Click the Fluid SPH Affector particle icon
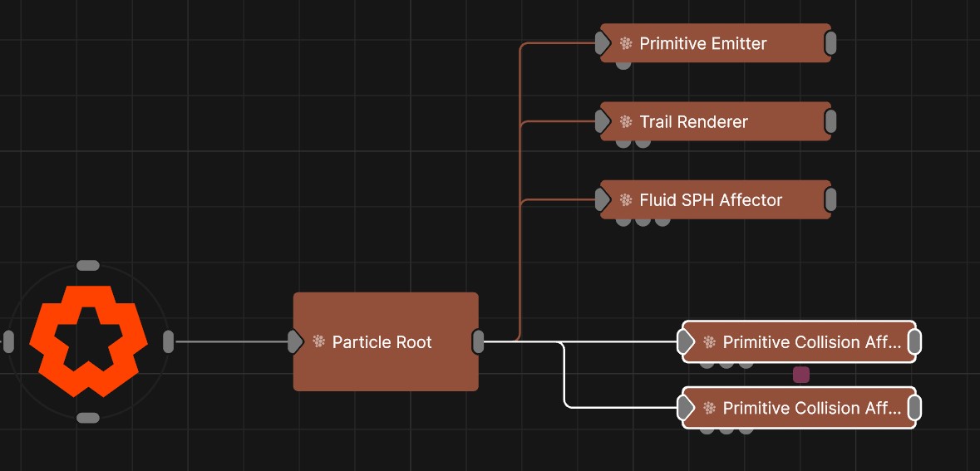 tap(626, 200)
